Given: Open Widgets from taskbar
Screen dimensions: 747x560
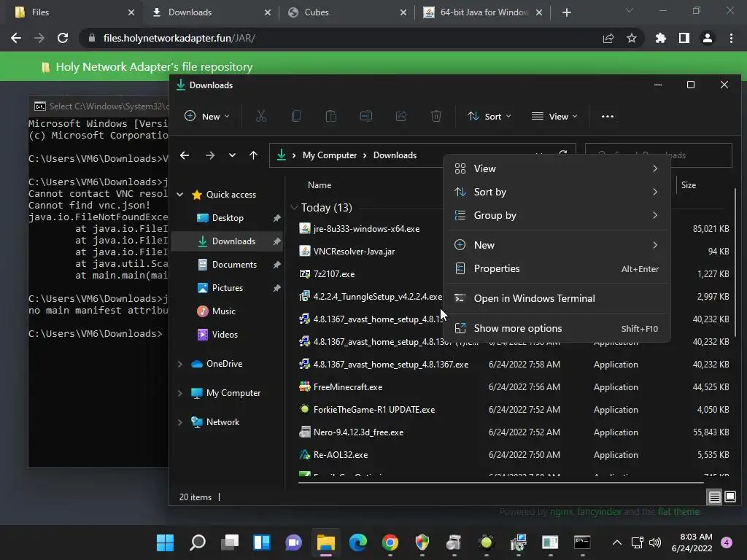Looking at the screenshot, I should (262, 542).
